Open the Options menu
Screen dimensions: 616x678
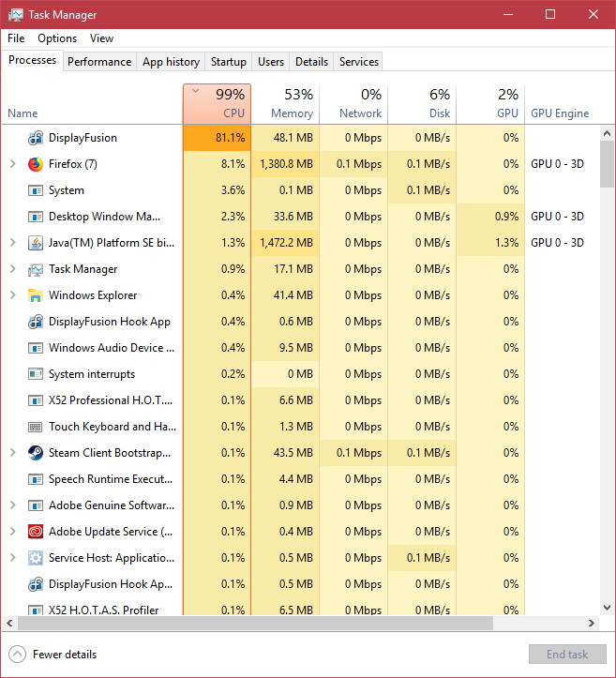pyautogui.click(x=57, y=38)
